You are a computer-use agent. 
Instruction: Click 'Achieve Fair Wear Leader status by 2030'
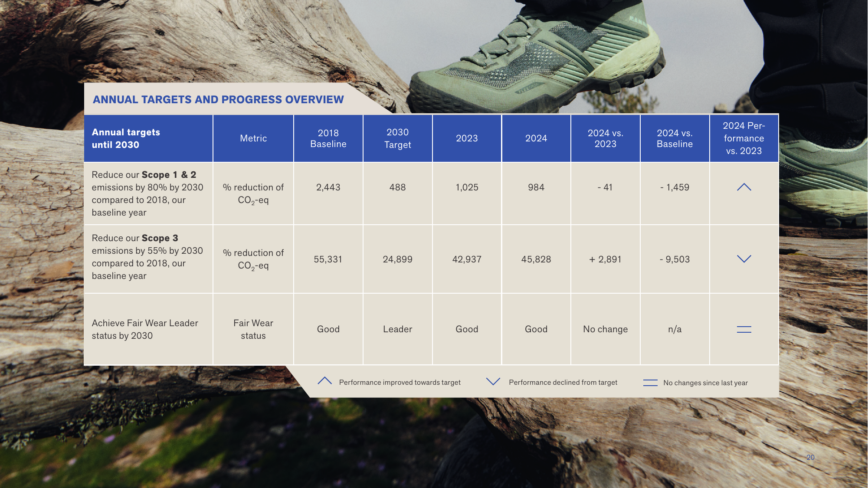[x=145, y=329]
